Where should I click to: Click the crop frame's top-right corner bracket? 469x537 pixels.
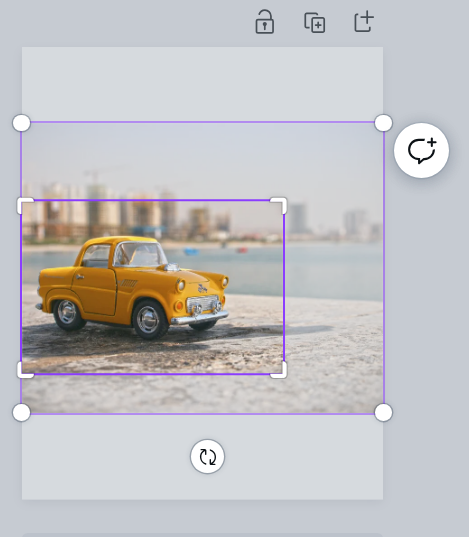280,204
